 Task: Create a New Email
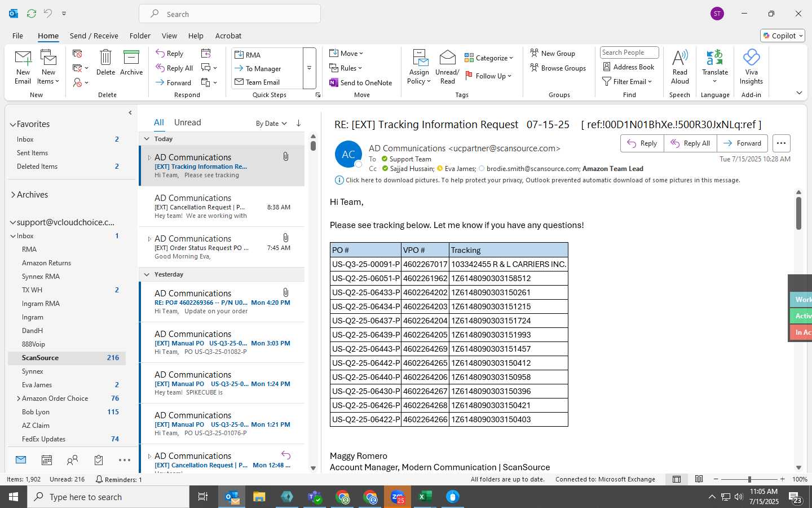tap(23, 67)
